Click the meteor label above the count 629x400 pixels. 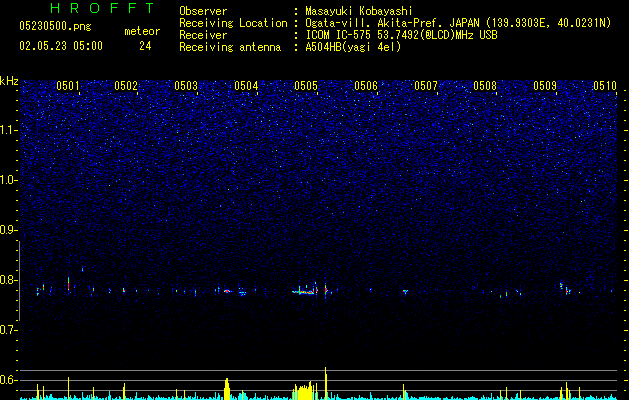142,31
